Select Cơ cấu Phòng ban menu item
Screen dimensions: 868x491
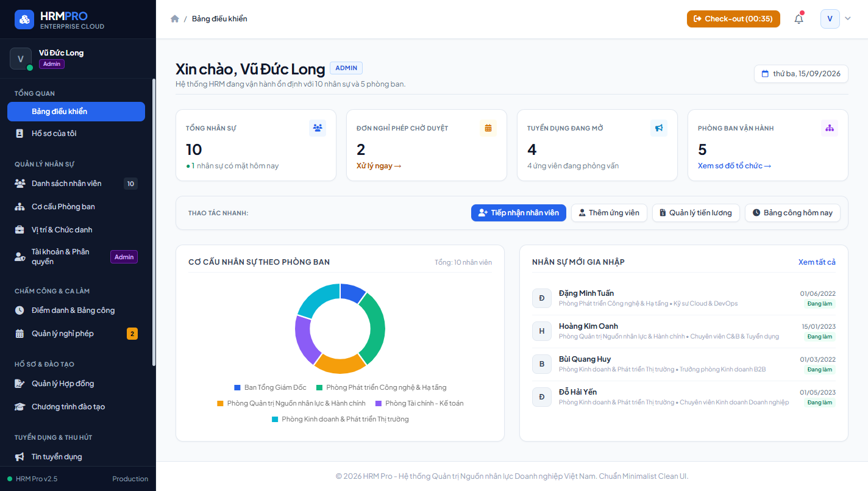click(x=76, y=207)
